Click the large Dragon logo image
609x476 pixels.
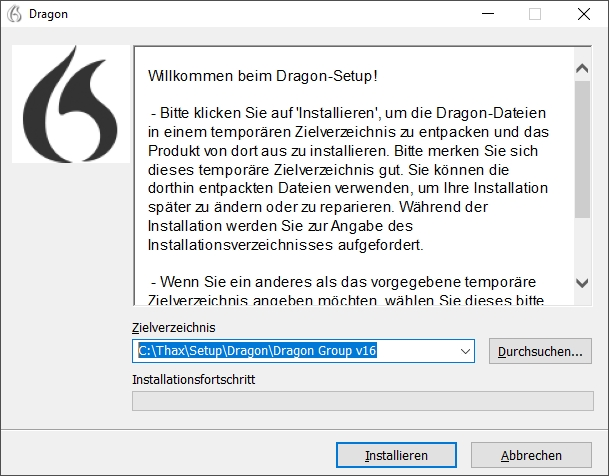pyautogui.click(x=71, y=104)
